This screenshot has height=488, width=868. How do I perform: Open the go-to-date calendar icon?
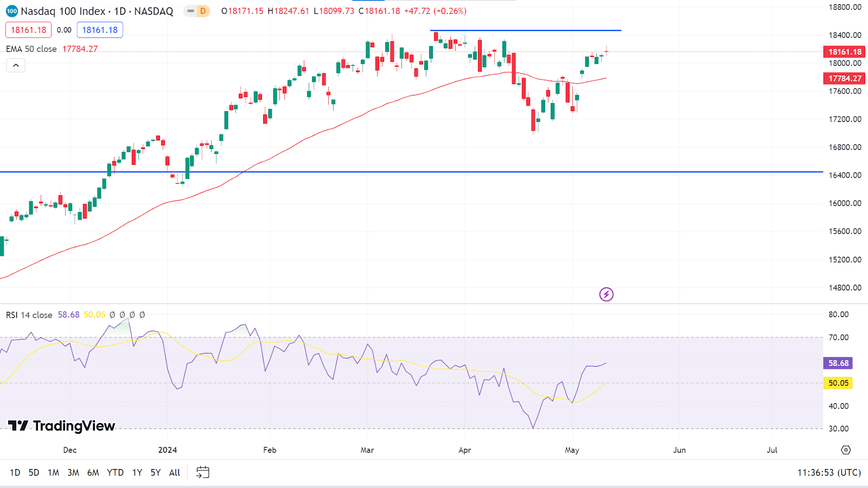click(202, 472)
